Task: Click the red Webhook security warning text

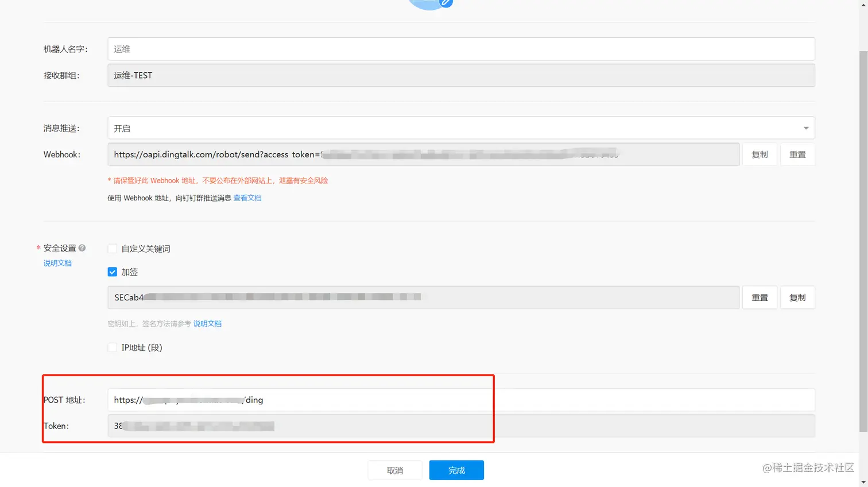Action: click(x=218, y=180)
